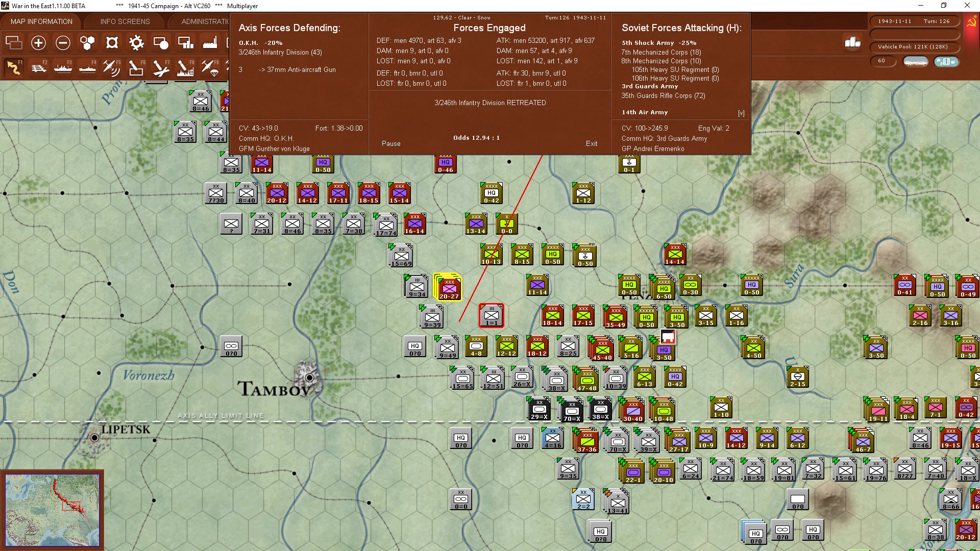
Task: Select the highlighted 20-27 Soviet stack
Action: click(449, 288)
